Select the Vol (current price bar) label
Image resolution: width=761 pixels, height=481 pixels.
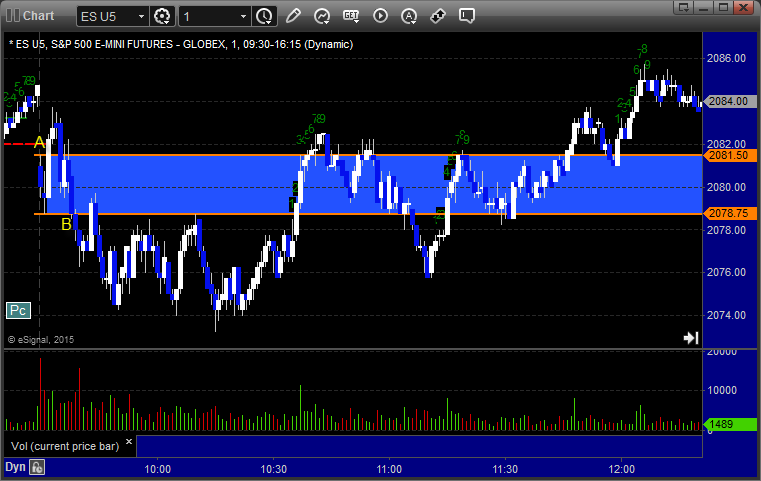click(x=65, y=446)
